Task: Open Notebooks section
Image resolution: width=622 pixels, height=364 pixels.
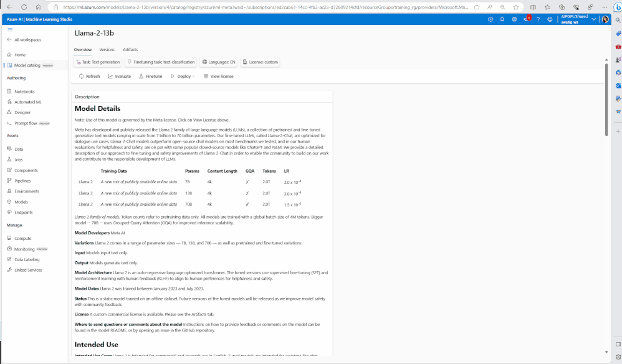Action: click(x=21, y=92)
